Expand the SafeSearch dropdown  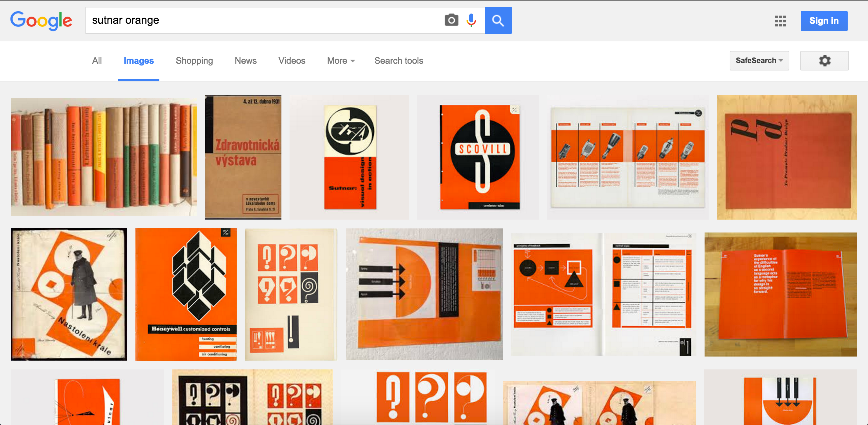759,61
